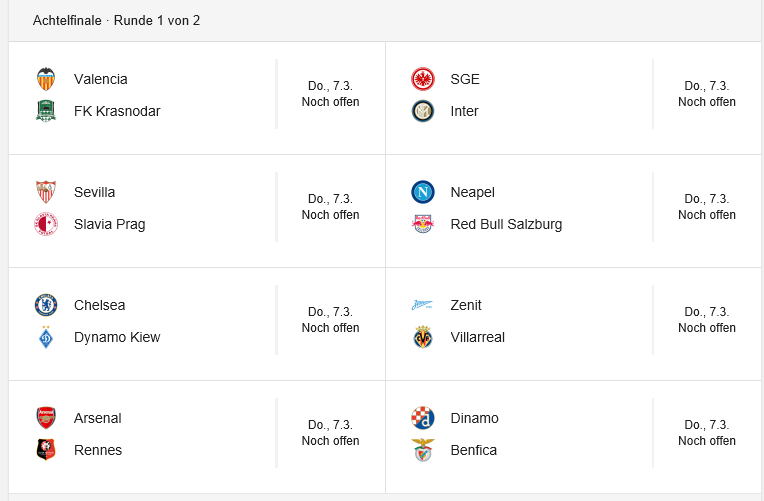The height and width of the screenshot is (501, 764).
Task: Click the Zenit club logo
Action: pos(423,305)
